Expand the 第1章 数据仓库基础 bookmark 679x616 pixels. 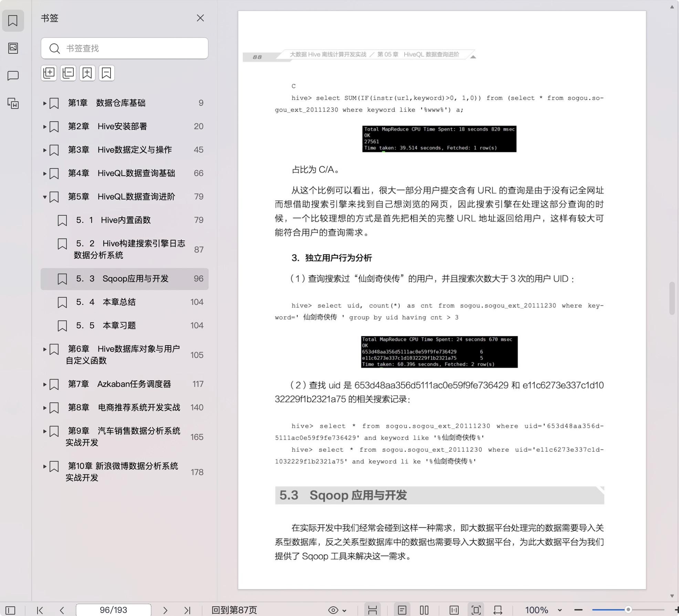coord(44,103)
